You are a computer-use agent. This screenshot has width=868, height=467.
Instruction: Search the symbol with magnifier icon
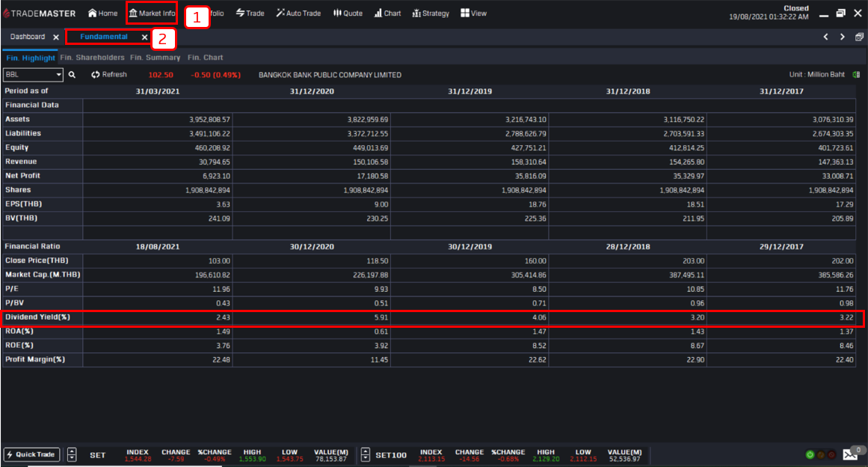[72, 75]
